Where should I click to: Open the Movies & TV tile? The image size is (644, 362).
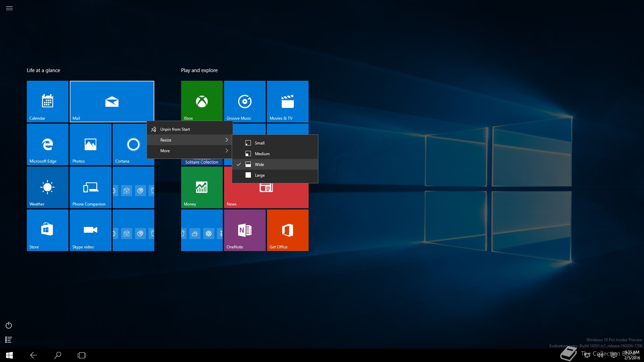pos(287,101)
